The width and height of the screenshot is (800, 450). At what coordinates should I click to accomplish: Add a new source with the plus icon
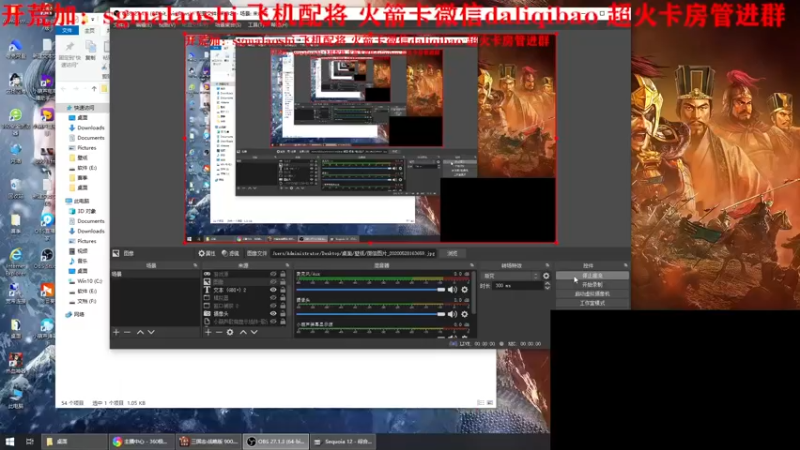point(208,332)
